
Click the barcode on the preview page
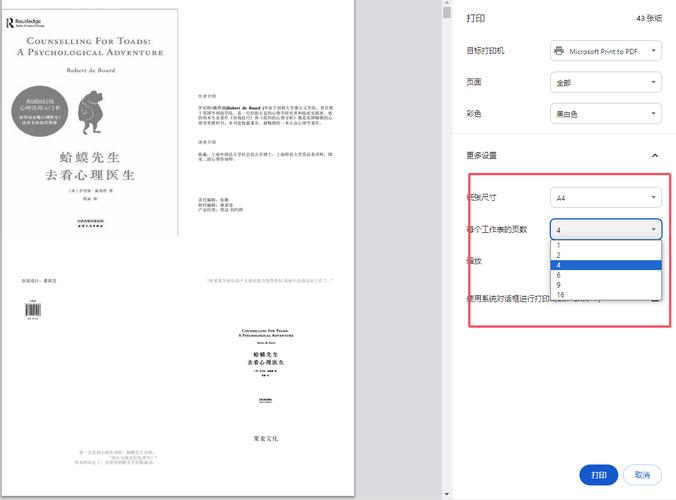coord(33,309)
